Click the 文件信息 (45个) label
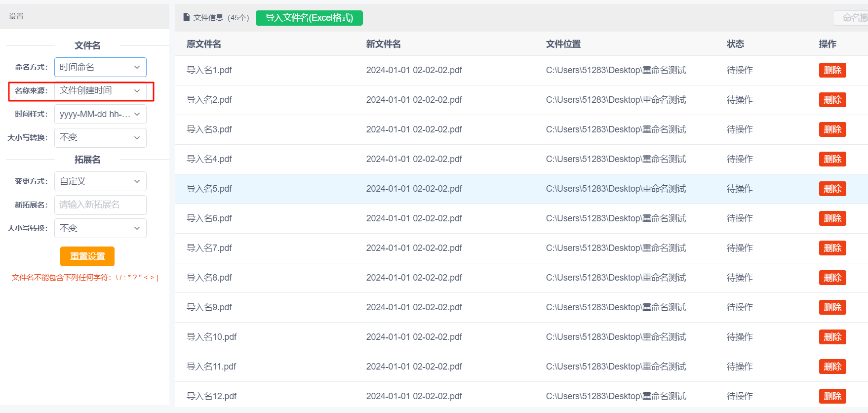Screen dimensions: 868x413 [x=221, y=18]
